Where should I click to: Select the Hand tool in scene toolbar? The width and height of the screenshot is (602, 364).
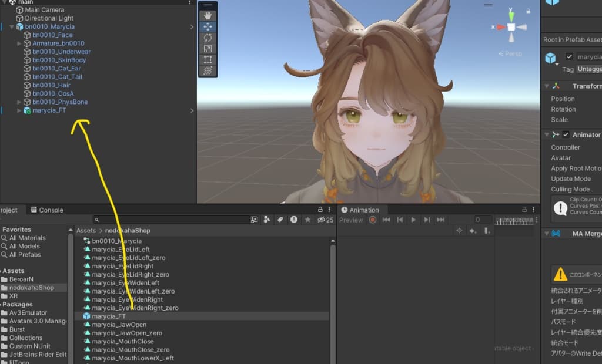[208, 16]
